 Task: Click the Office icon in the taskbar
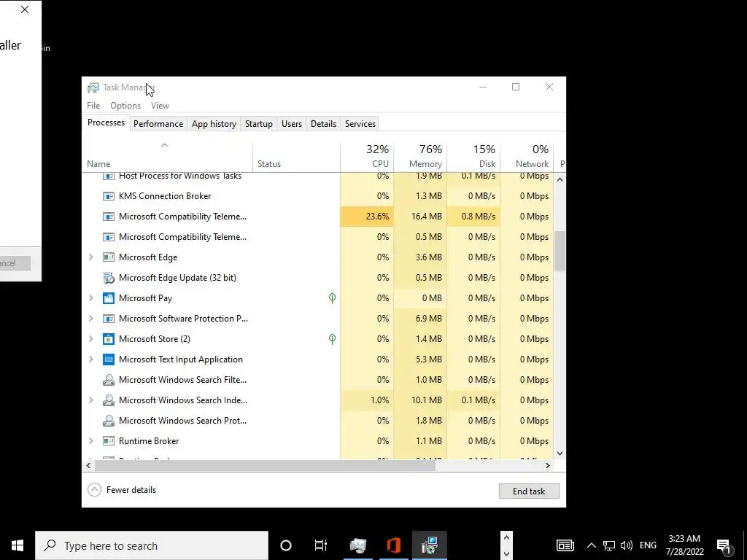(393, 545)
